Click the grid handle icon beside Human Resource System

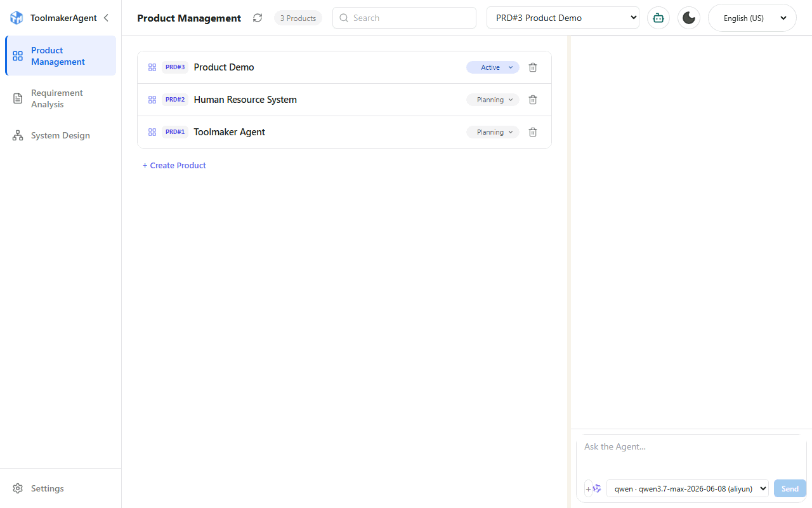[152, 100]
